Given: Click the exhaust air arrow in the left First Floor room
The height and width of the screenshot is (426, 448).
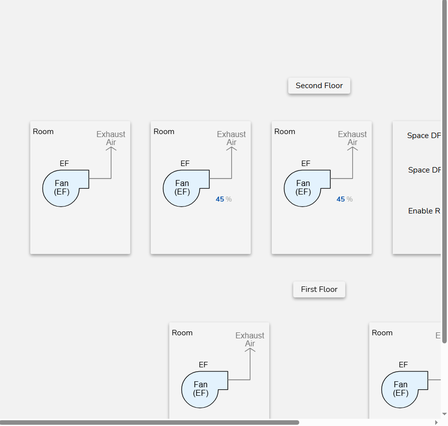Looking at the screenshot, I should pos(250,364).
